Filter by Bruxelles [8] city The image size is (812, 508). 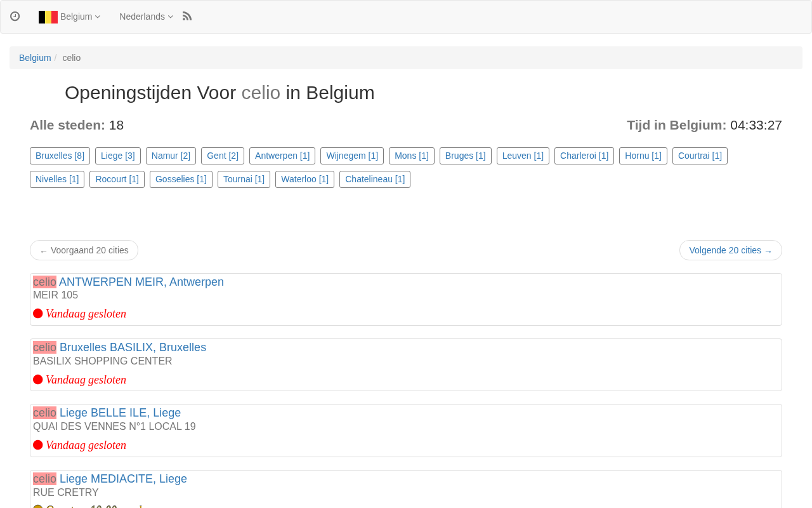[60, 156]
